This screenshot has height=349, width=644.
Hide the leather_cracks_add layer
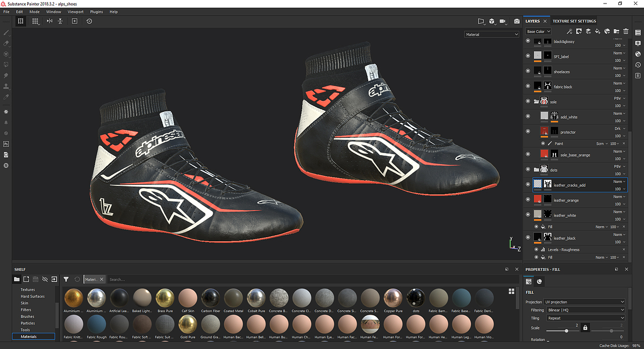click(x=528, y=184)
